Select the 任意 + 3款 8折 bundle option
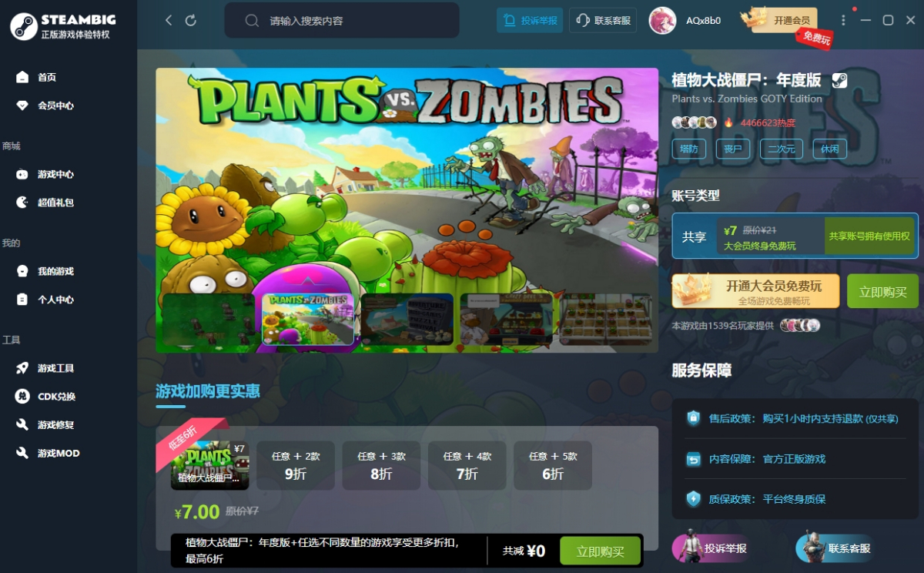This screenshot has width=924, height=573. [x=381, y=465]
